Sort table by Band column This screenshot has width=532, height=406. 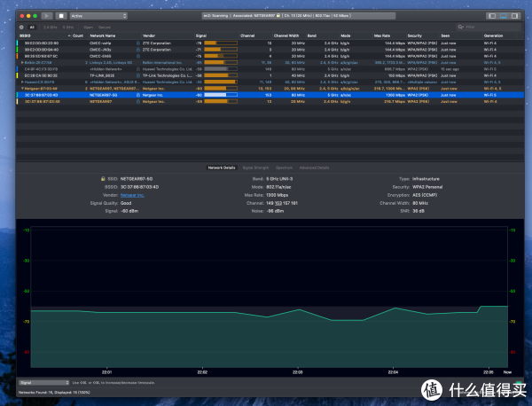(312, 35)
